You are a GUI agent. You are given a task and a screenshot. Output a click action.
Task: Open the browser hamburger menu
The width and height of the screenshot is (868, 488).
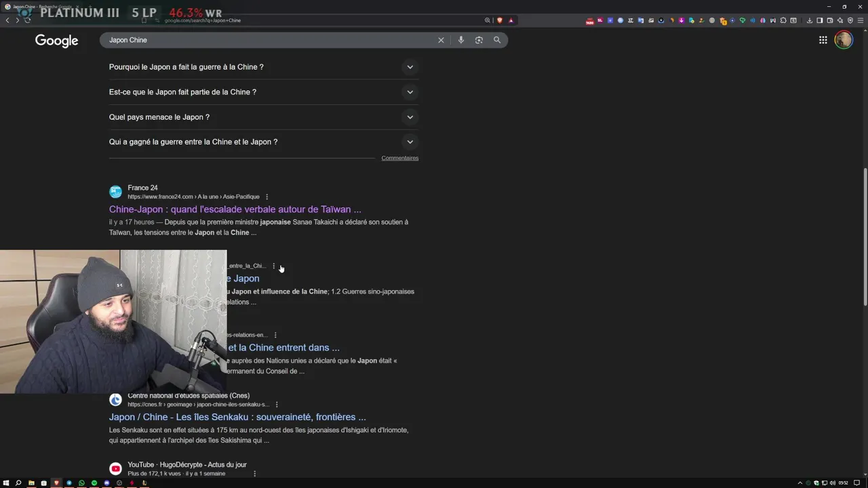pos(860,20)
